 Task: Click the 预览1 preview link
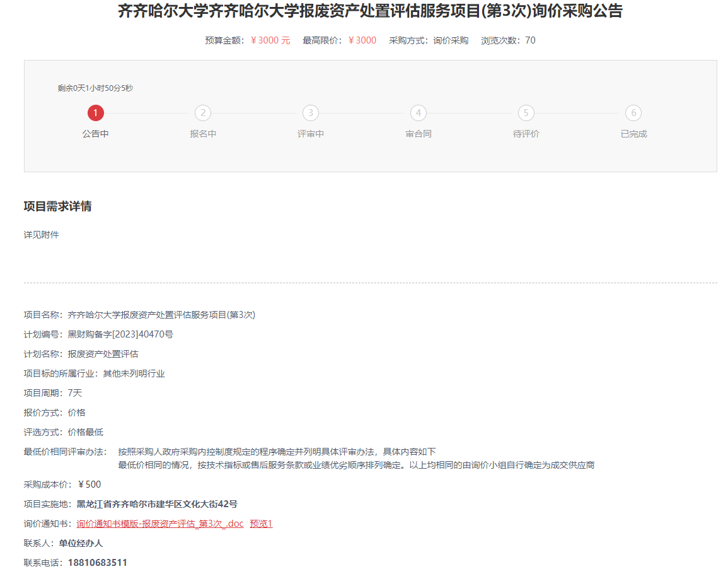point(261,524)
